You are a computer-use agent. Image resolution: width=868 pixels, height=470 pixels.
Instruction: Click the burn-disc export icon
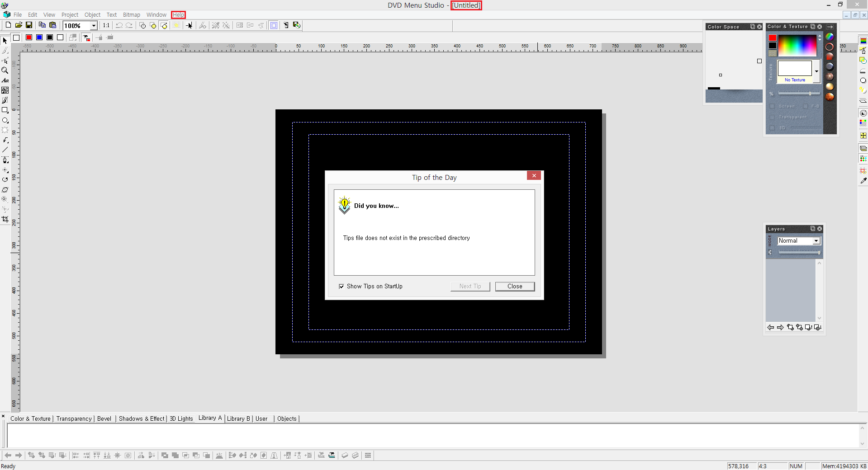[297, 25]
